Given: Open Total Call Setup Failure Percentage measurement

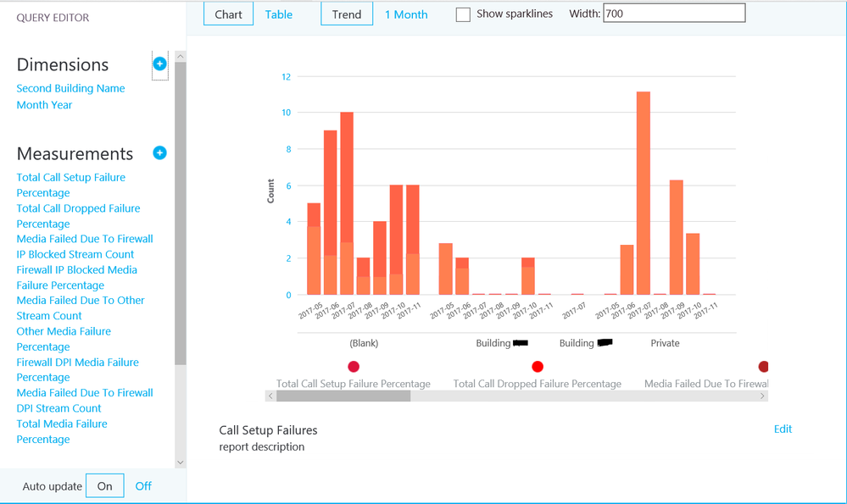Looking at the screenshot, I should [70, 186].
